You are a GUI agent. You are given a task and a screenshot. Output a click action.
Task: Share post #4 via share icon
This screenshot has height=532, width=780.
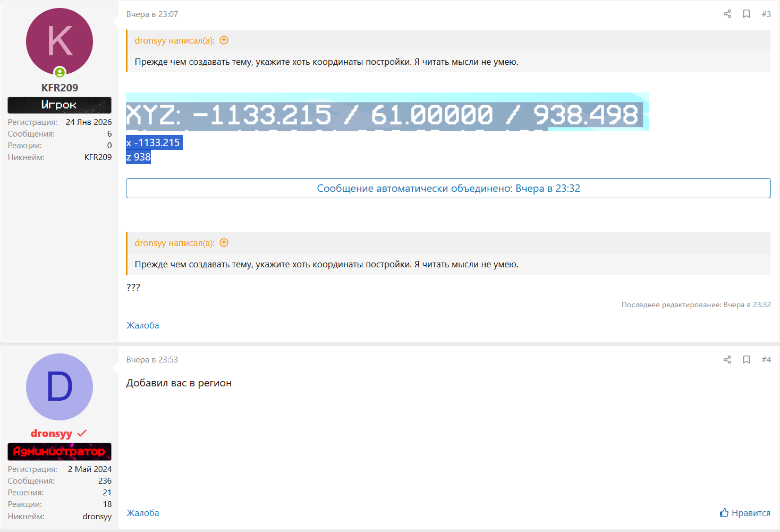pos(727,360)
